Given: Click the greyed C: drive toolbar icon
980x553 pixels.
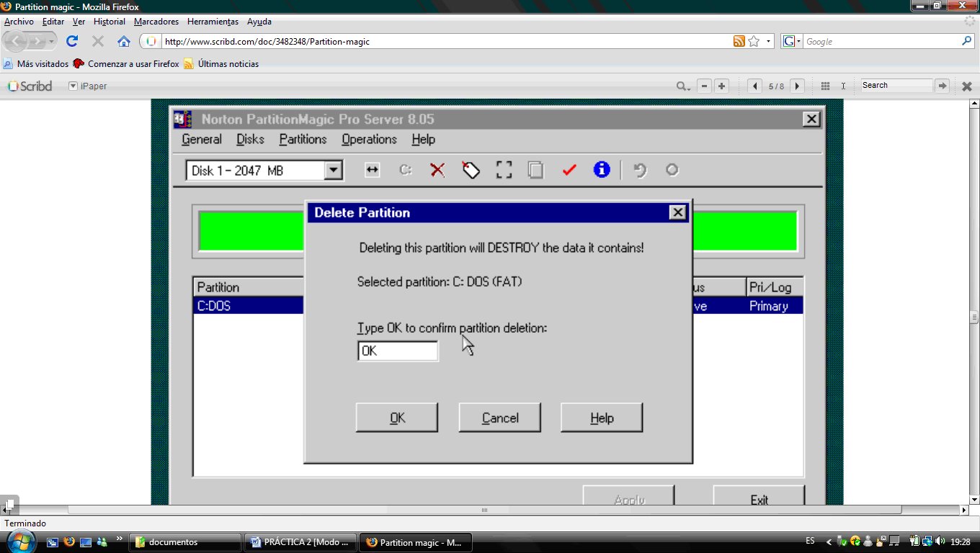Looking at the screenshot, I should coord(405,170).
